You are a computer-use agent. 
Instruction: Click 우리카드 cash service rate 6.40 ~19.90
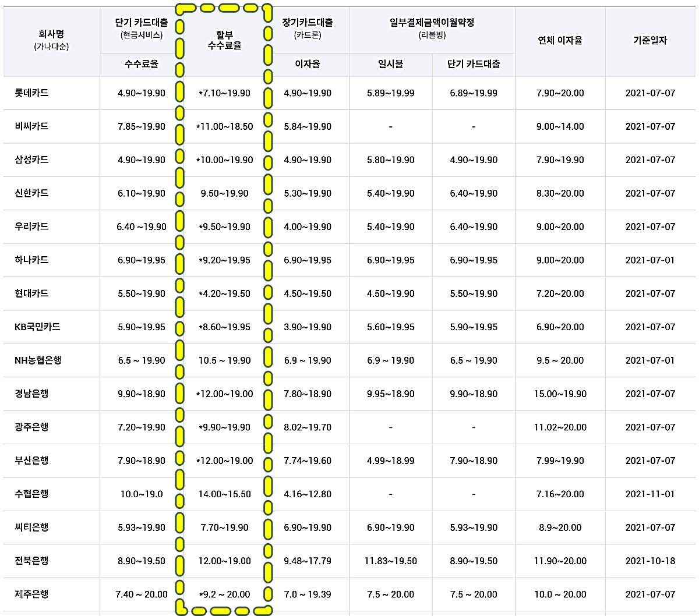click(x=142, y=226)
